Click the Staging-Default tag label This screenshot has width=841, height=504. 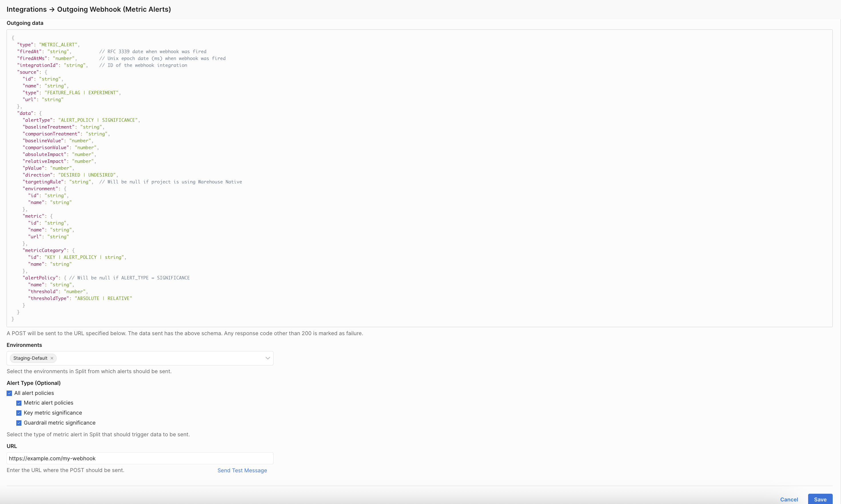(30, 358)
